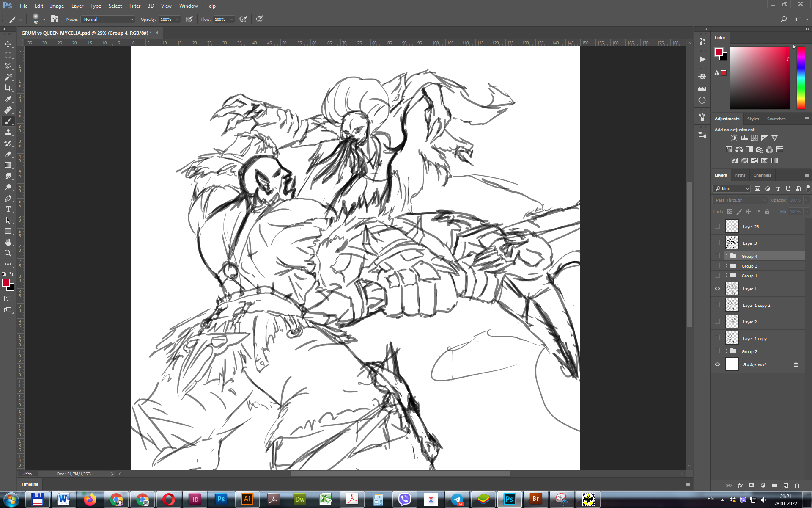Open the brush settings panel toggle
This screenshot has height=508, width=812.
55,19
